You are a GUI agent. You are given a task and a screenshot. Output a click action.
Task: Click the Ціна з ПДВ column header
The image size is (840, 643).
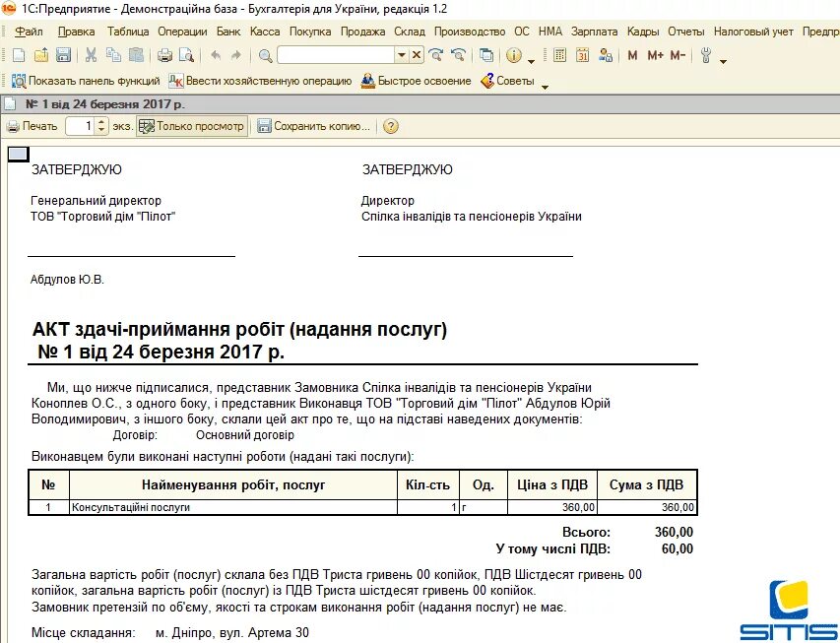coord(552,484)
